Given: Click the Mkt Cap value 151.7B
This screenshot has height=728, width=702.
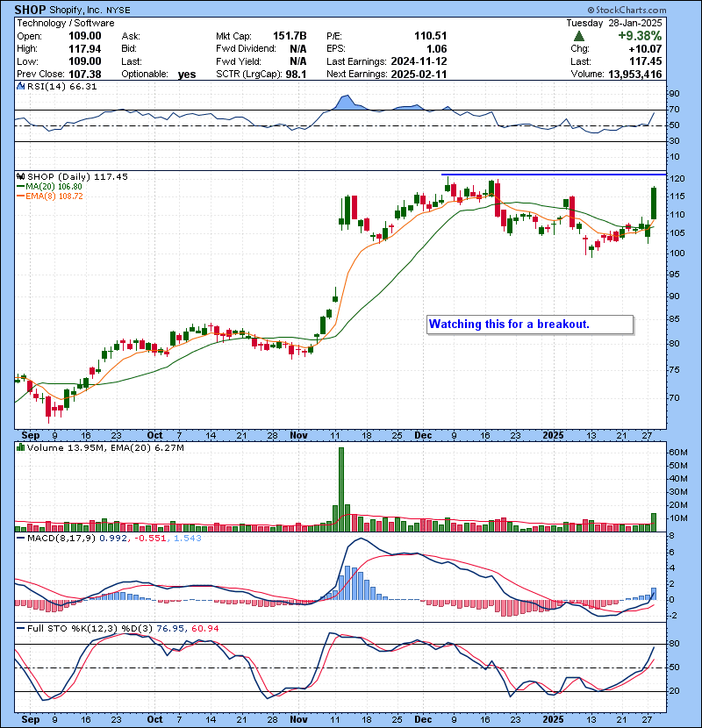Looking at the screenshot, I should click(290, 36).
